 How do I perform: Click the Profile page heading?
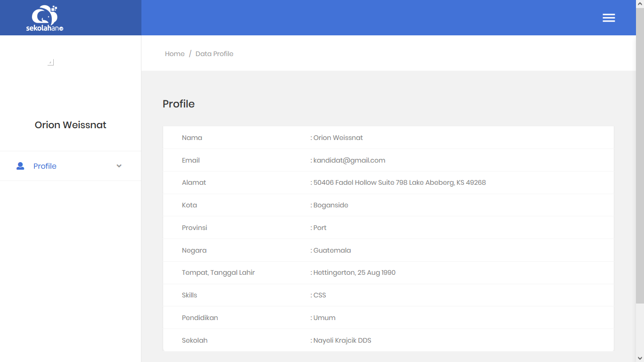(x=179, y=104)
